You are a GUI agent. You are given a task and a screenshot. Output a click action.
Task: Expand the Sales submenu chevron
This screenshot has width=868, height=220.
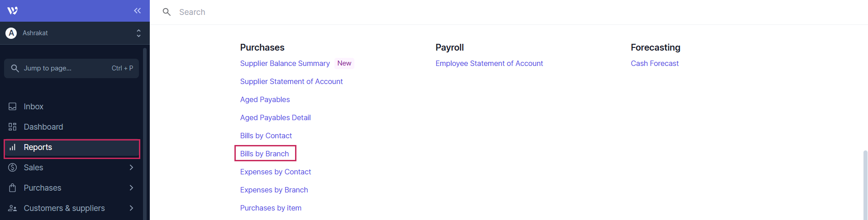131,168
